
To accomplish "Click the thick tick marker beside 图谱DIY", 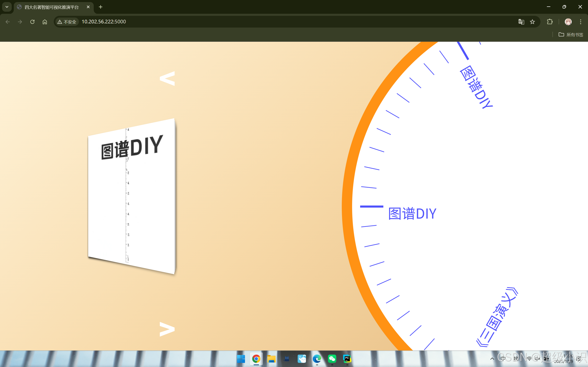I will click(x=371, y=207).
